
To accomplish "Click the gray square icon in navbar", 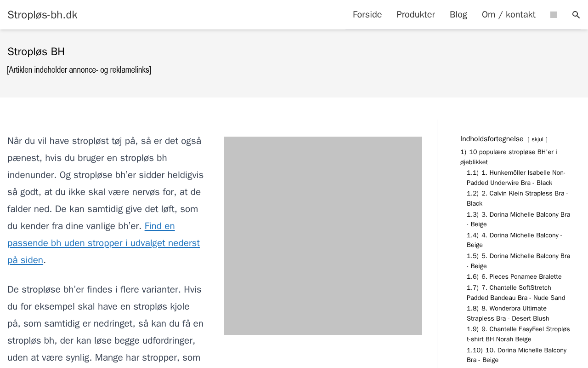I will [x=554, y=15].
